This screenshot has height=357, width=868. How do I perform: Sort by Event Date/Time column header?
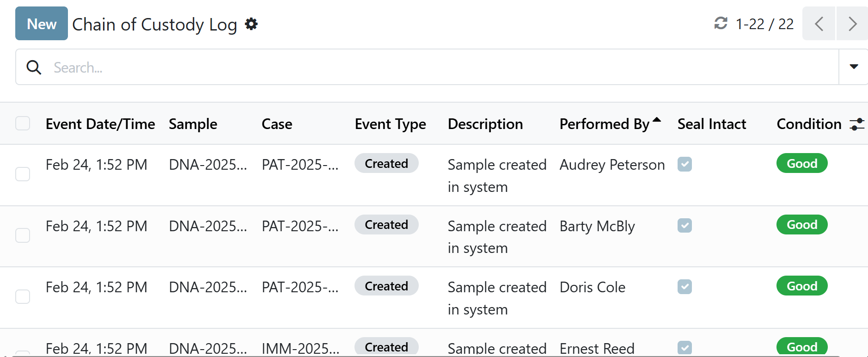pyautogui.click(x=100, y=124)
